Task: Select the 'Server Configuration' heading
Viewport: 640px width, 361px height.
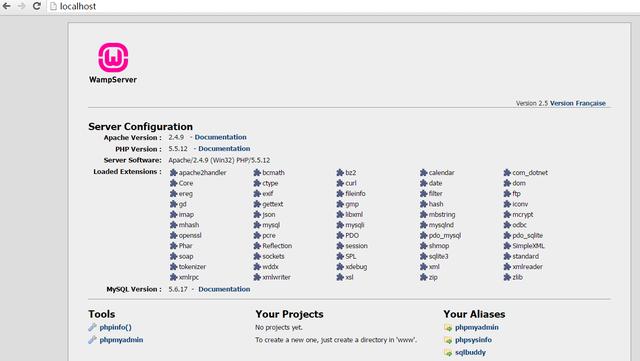Action: 140,127
